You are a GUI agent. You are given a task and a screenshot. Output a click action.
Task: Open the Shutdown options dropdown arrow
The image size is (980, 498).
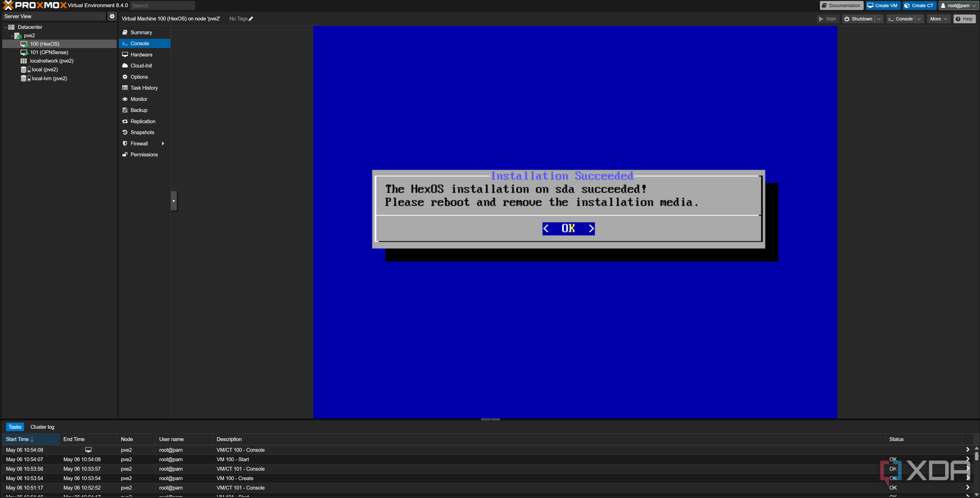pos(878,19)
